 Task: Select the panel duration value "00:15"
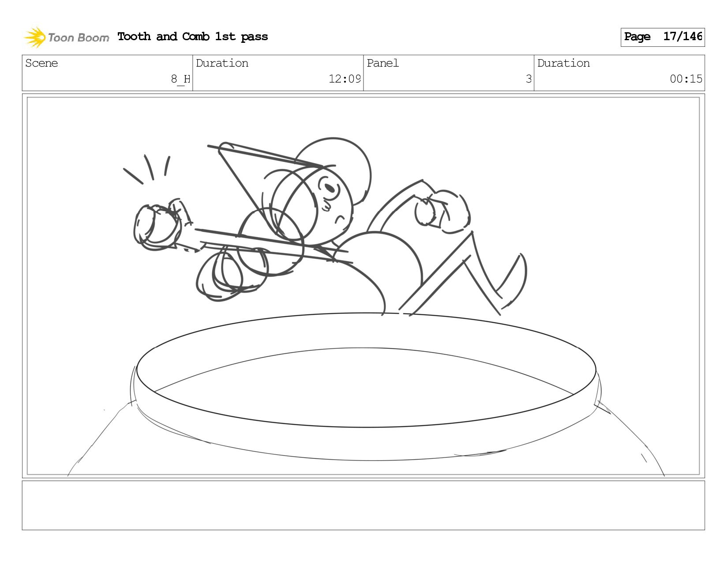click(x=686, y=79)
